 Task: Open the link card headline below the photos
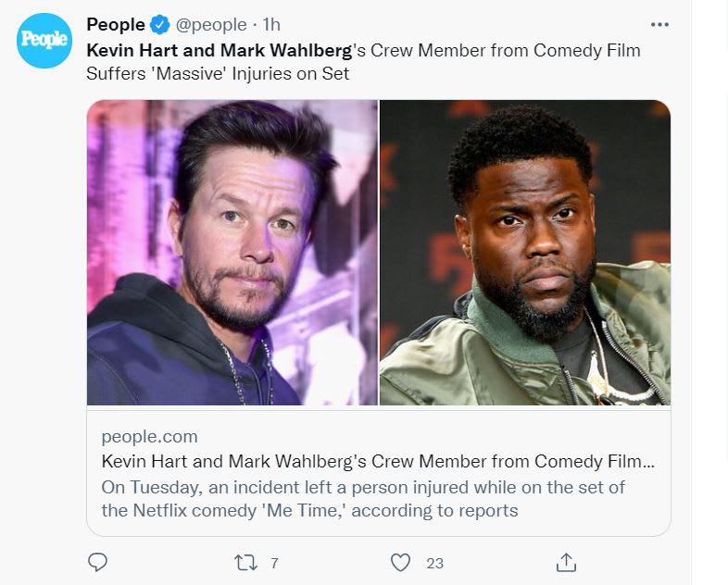[378, 462]
